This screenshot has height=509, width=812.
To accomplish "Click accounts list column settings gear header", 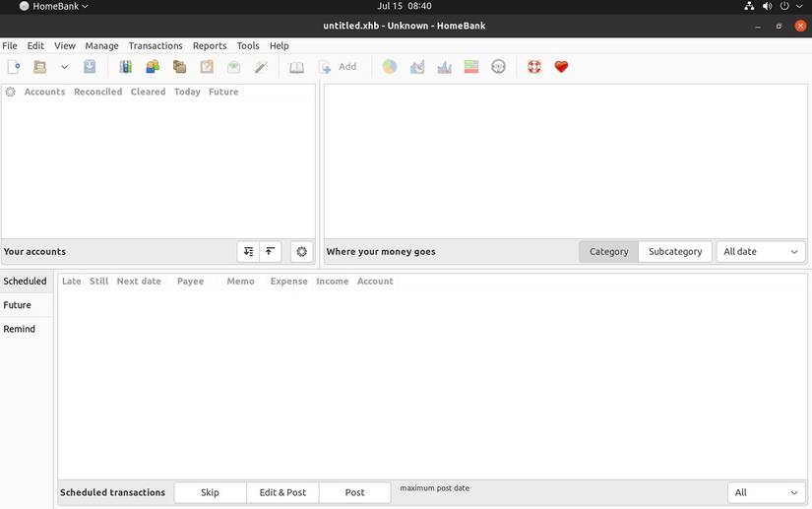I will (x=11, y=92).
